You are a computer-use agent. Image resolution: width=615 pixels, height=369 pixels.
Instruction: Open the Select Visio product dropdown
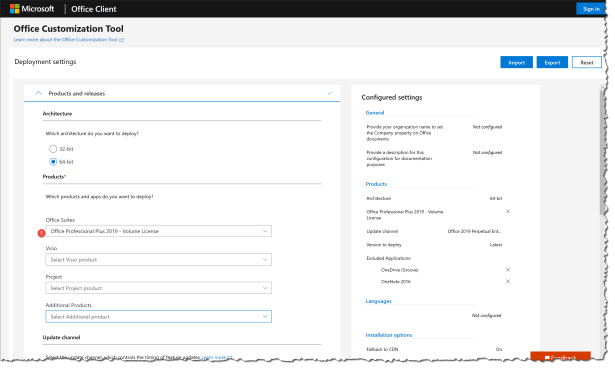158,260
